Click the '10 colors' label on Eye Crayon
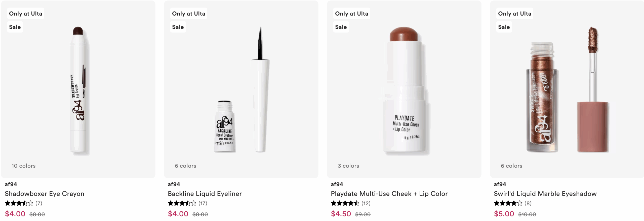Viewport: 644px width, 221px height. (23, 166)
